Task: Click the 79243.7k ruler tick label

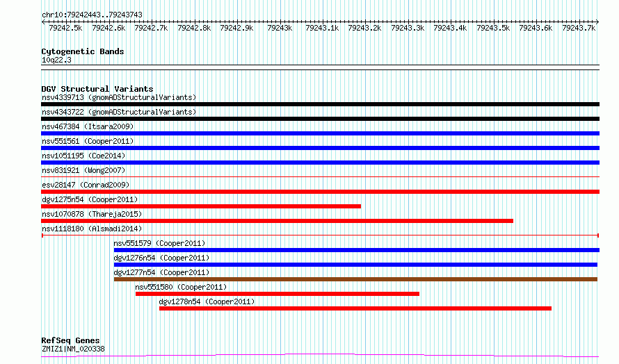Action: click(579, 28)
